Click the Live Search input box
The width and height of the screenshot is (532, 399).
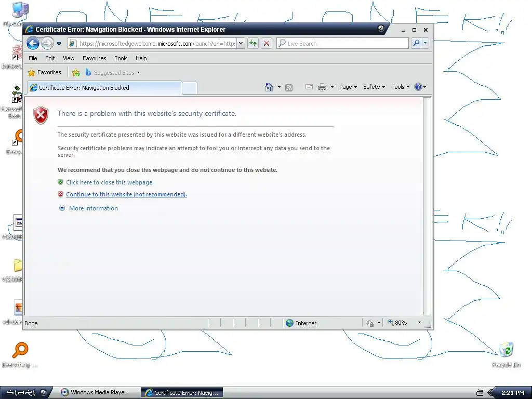coord(343,44)
